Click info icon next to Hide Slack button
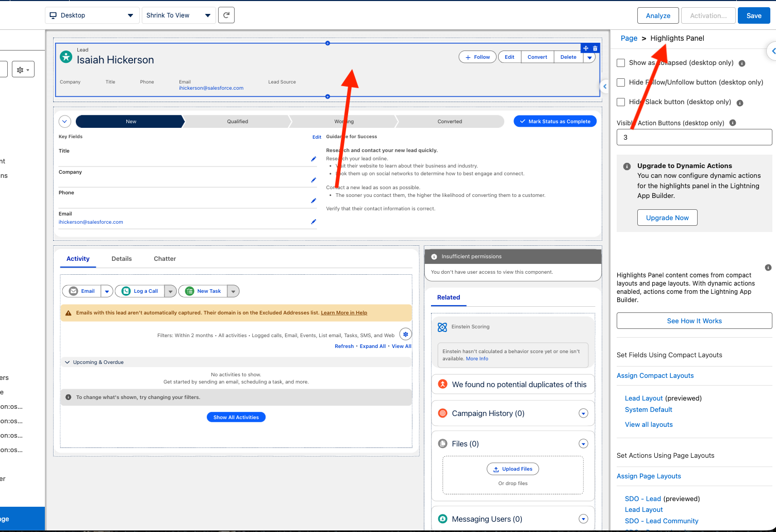776x532 pixels. point(740,103)
